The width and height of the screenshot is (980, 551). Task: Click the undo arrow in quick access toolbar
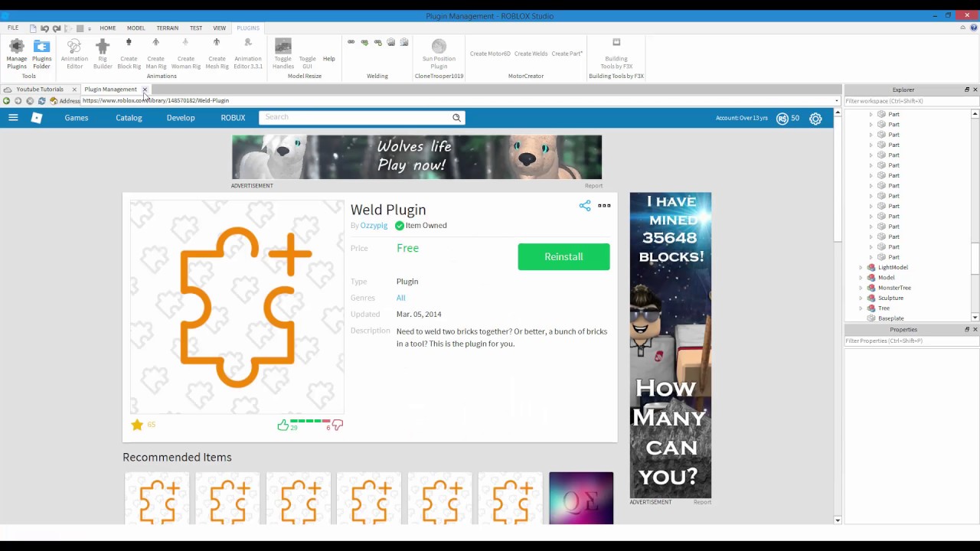44,28
